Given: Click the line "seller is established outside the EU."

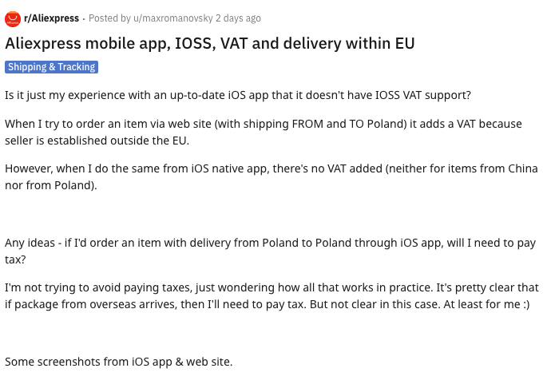Looking at the screenshot, I should [x=97, y=141].
